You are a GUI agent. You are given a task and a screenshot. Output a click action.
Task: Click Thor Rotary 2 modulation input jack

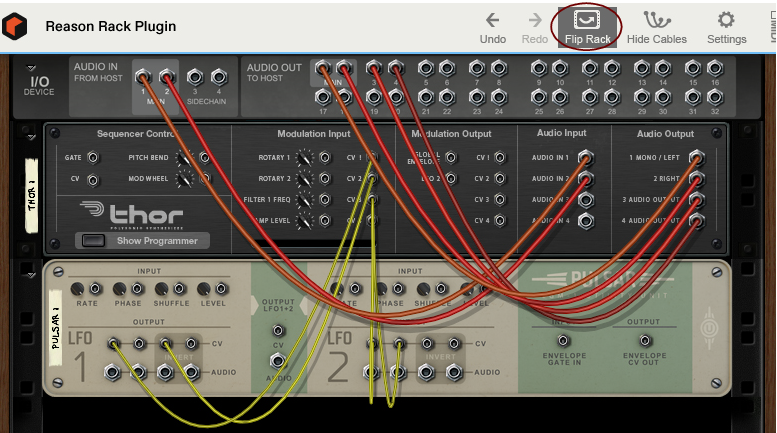[325, 178]
